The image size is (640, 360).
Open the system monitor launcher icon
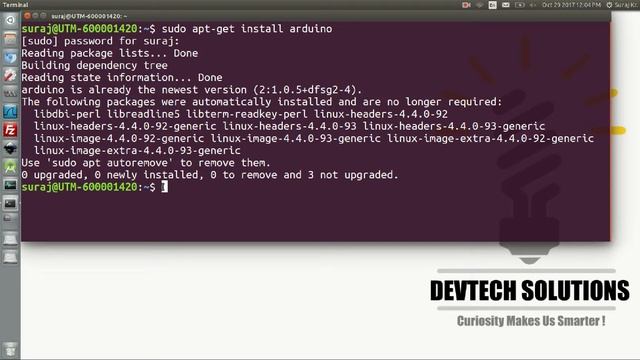[x=10, y=184]
